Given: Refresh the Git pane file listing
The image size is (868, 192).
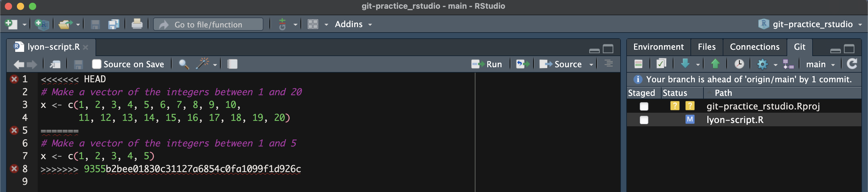Looking at the screenshot, I should (853, 64).
